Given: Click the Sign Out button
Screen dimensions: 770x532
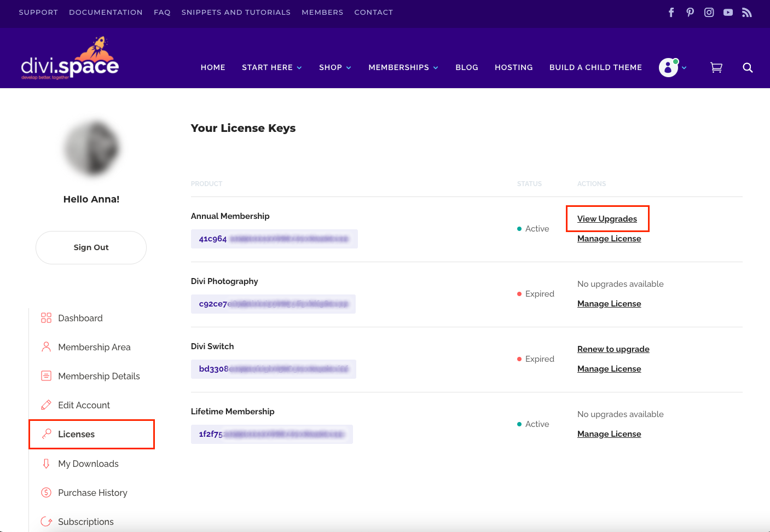Looking at the screenshot, I should click(91, 247).
